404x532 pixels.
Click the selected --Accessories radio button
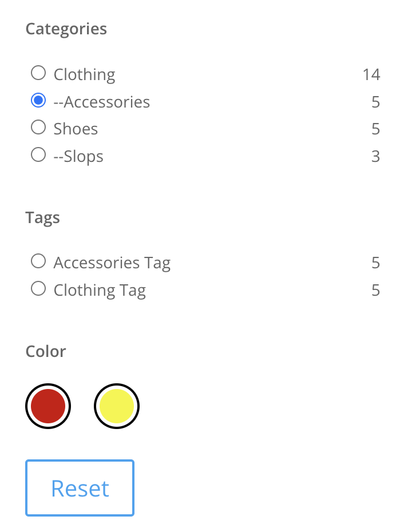[38, 101]
